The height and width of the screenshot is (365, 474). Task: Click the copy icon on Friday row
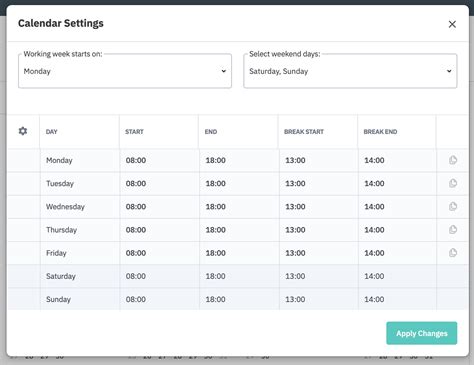click(x=453, y=253)
